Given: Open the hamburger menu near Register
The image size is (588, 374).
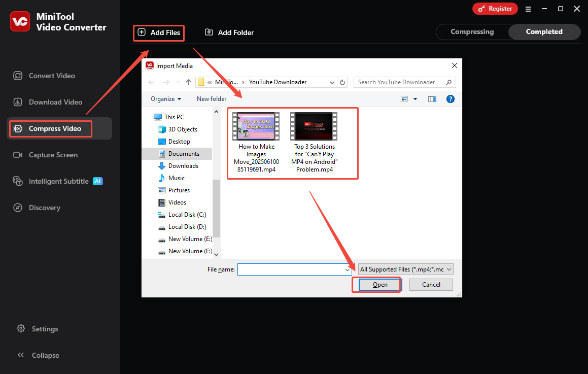Looking at the screenshot, I should 528,9.
